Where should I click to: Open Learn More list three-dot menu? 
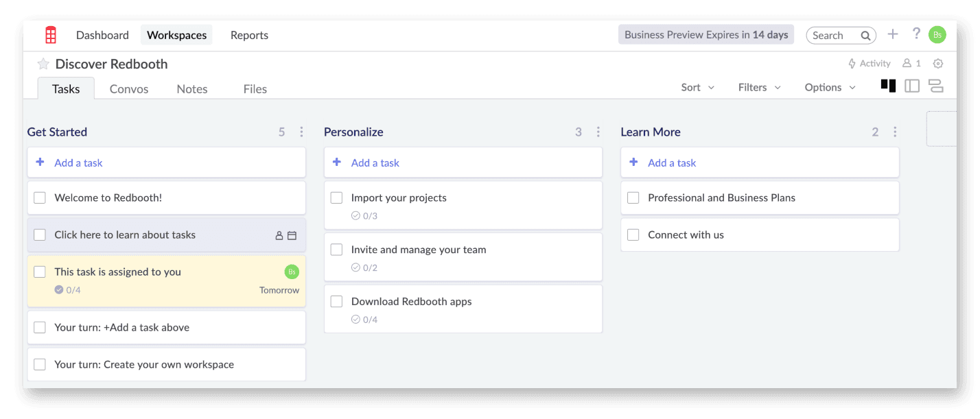point(894,132)
